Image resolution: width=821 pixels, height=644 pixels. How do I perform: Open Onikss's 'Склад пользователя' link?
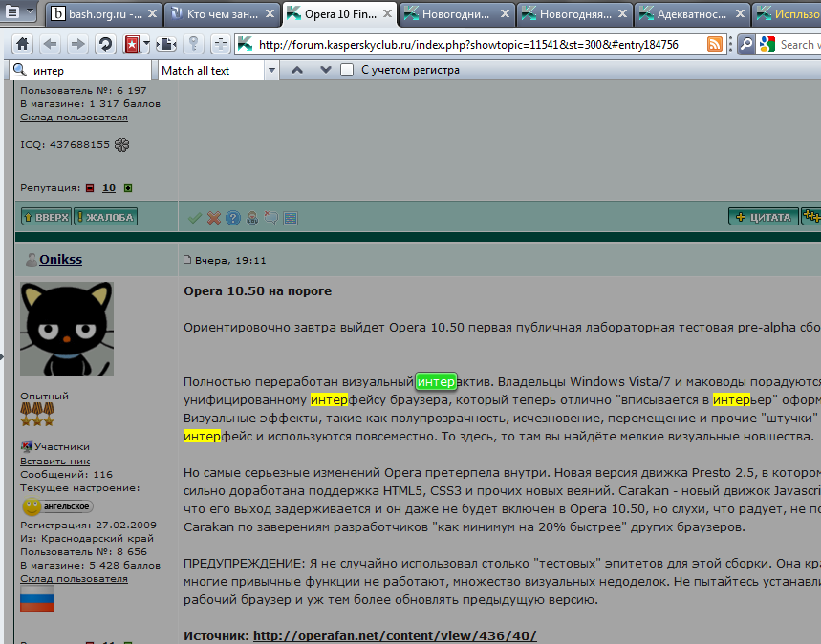coord(74,579)
